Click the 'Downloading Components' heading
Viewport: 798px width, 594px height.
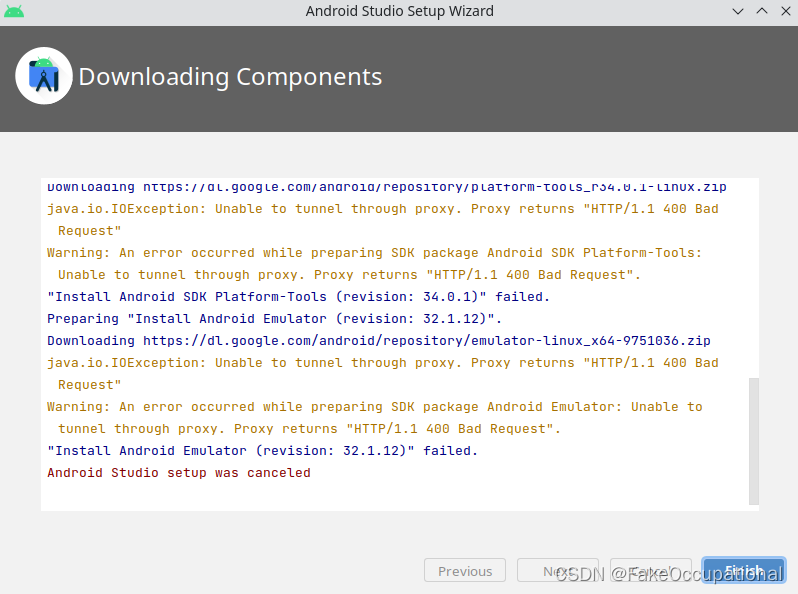(230, 77)
